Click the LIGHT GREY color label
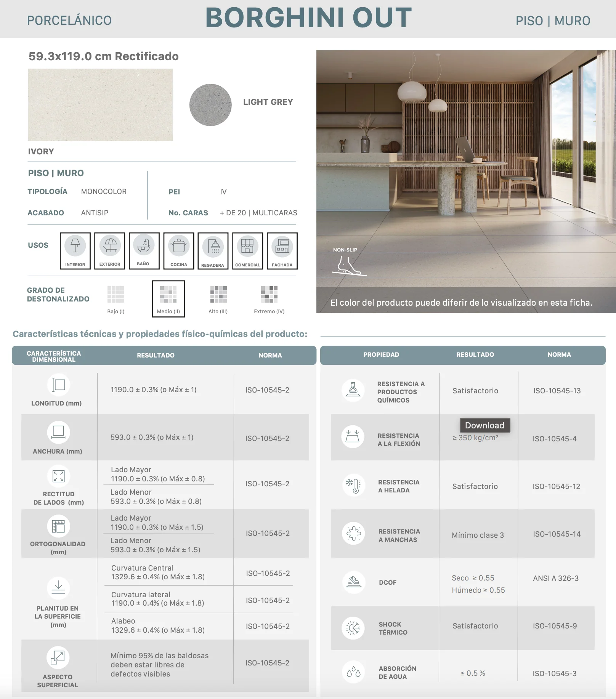 [x=268, y=102]
